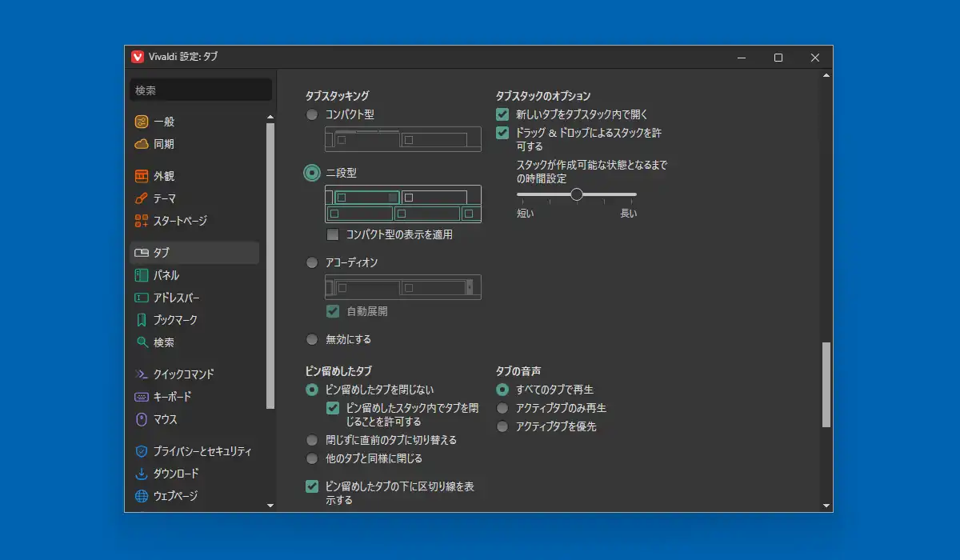Toggle ピン留めしたタブの下に区切り線を表示する checkbox

click(x=312, y=486)
